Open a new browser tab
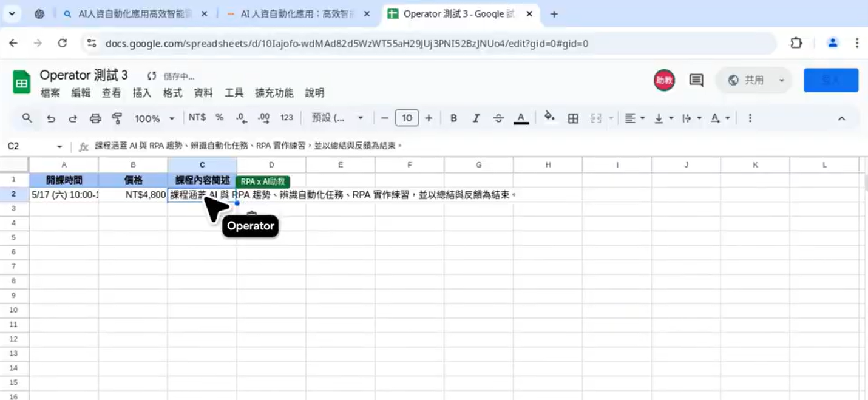 [554, 14]
